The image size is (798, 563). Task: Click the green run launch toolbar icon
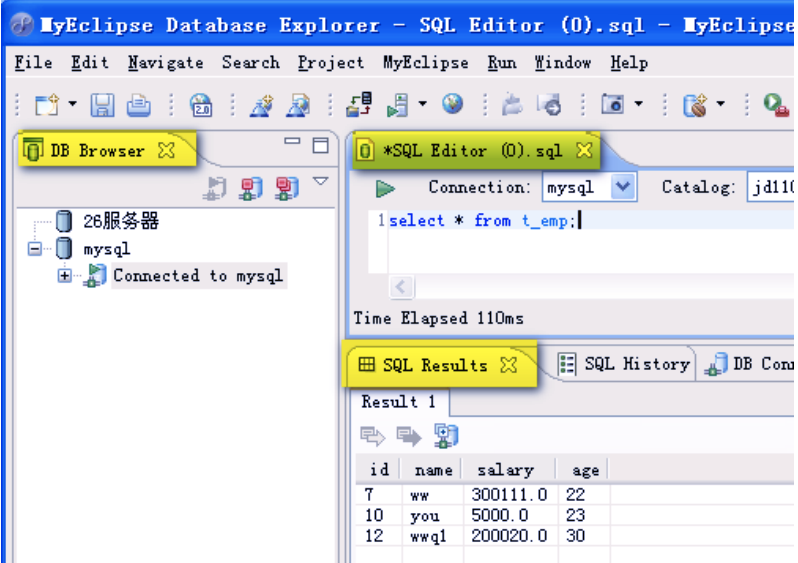tap(776, 105)
